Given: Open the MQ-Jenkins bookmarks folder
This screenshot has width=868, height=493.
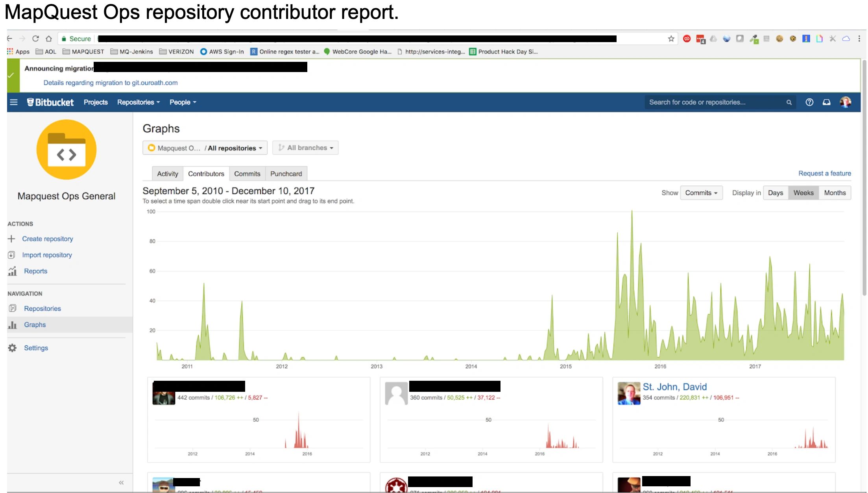Looking at the screenshot, I should coord(132,52).
